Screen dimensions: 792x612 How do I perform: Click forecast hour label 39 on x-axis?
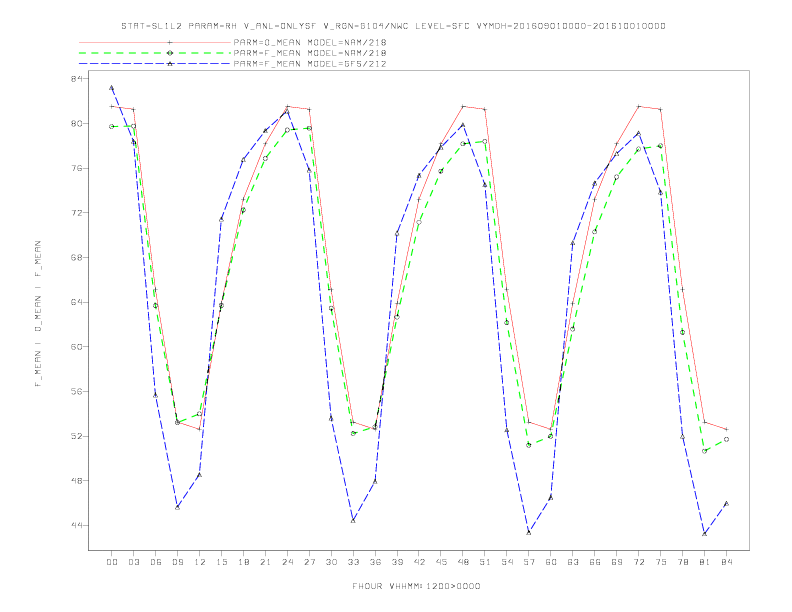click(397, 562)
